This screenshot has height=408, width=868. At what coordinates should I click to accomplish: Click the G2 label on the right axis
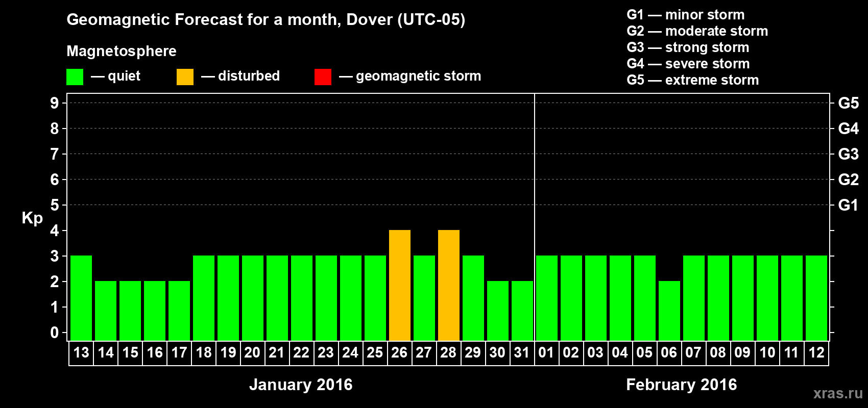(x=849, y=180)
